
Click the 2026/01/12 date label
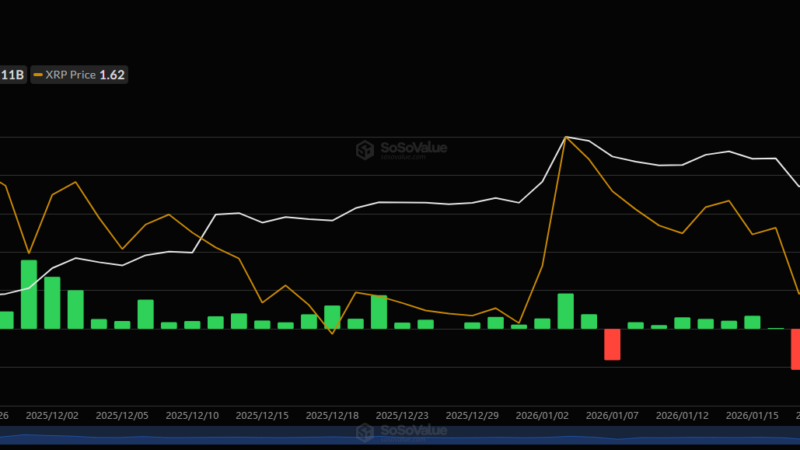click(682, 416)
